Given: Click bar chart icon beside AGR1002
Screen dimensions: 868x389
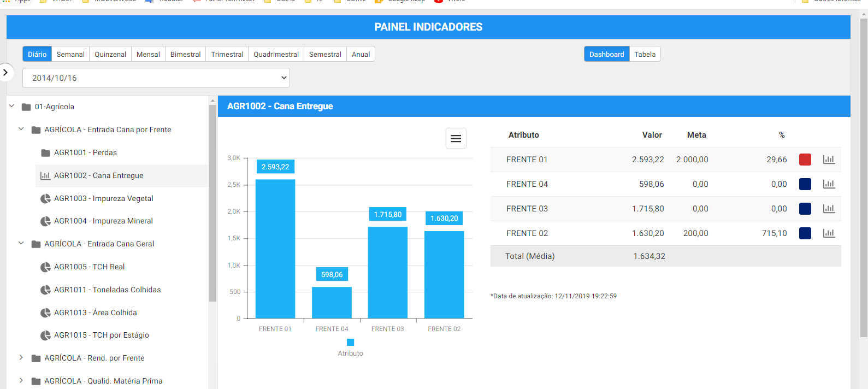Looking at the screenshot, I should pos(45,176).
